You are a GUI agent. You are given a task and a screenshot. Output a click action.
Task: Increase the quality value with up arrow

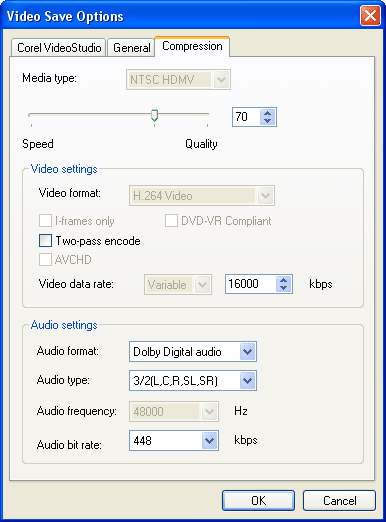pos(267,113)
